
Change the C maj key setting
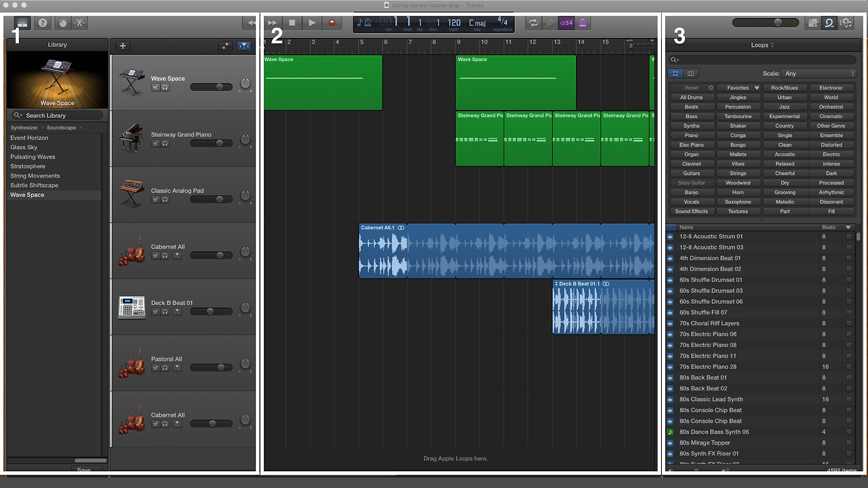point(477,23)
